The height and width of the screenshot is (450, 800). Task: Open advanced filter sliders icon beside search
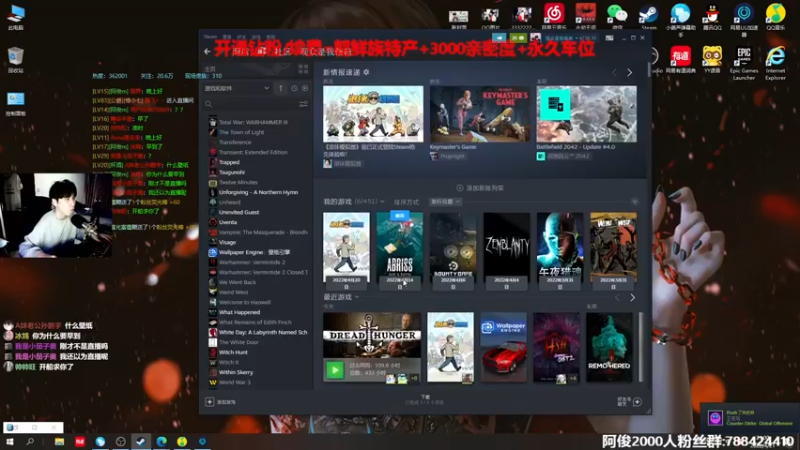(x=303, y=104)
